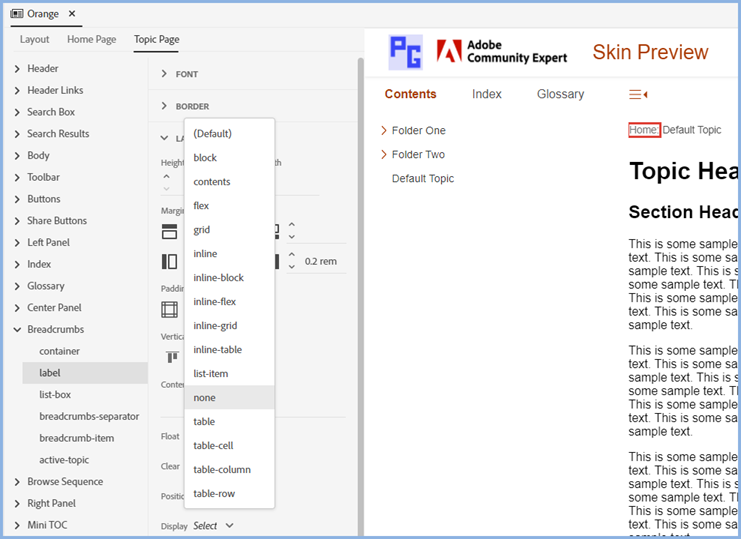Choose 'none' from the display list

[x=204, y=398]
